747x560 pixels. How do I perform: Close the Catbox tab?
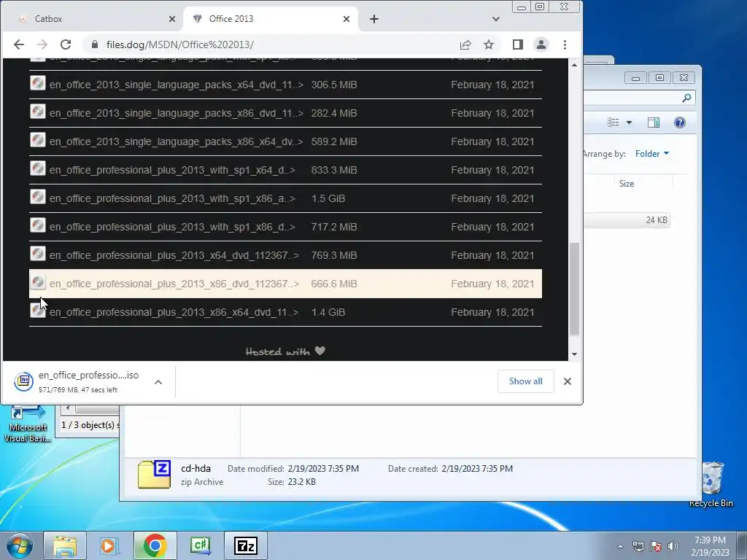coord(172,19)
